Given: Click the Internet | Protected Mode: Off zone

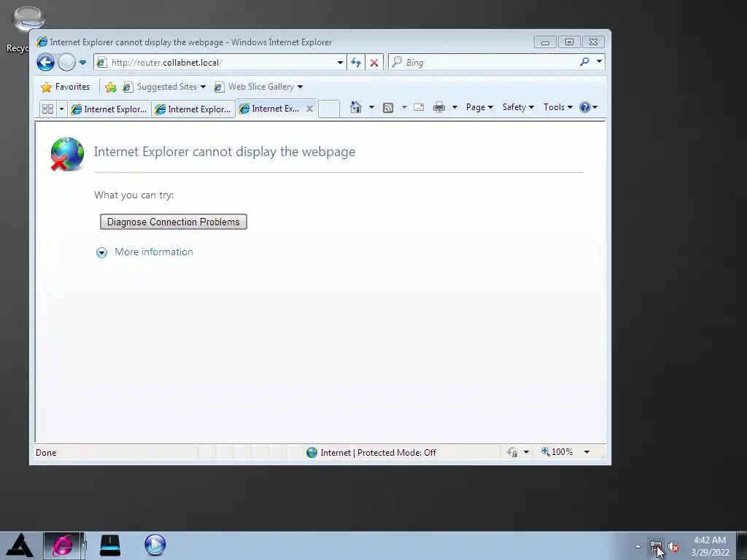Looking at the screenshot, I should (371, 452).
